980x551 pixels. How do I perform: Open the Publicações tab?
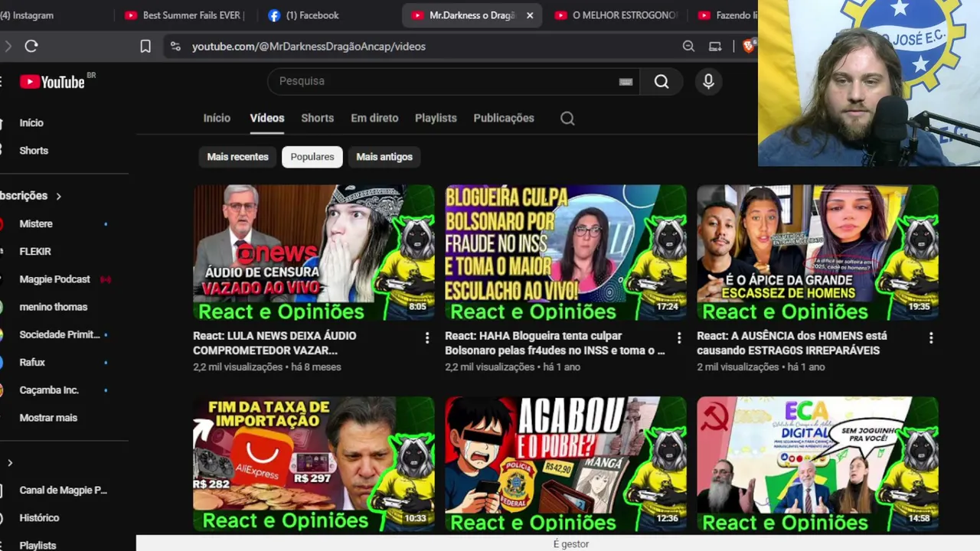[x=504, y=118]
